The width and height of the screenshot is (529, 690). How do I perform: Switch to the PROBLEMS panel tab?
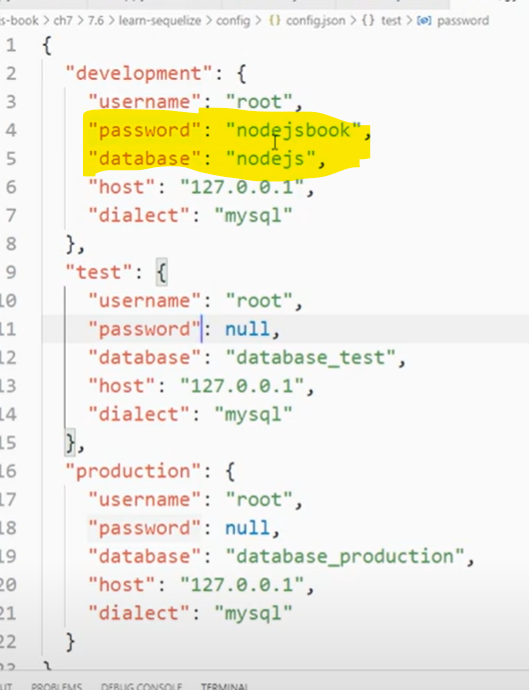pos(56,686)
